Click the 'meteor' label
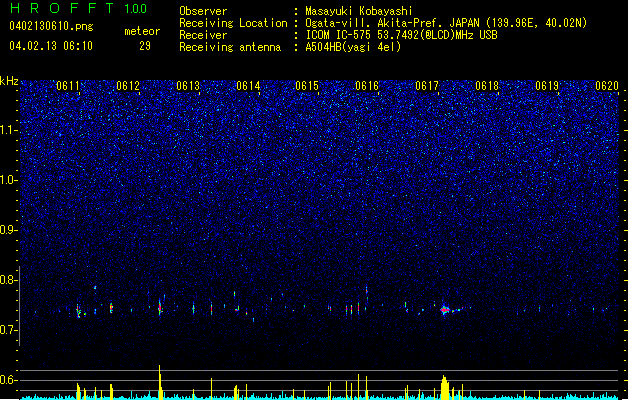 coord(142,31)
